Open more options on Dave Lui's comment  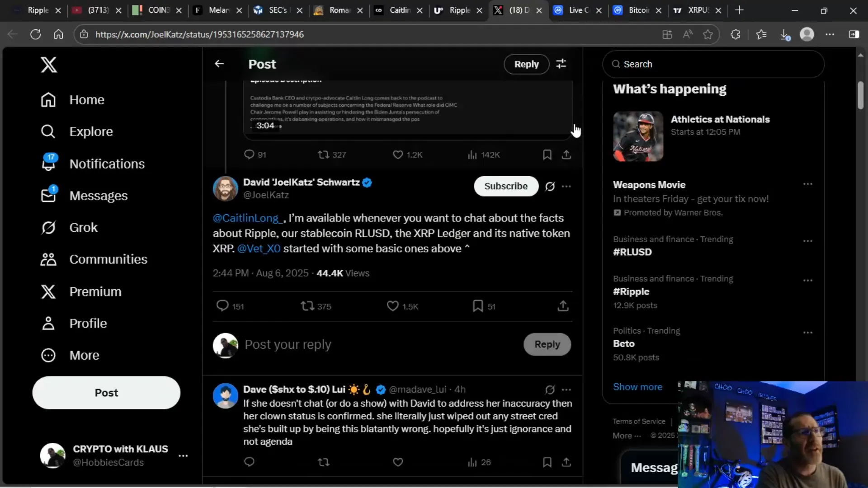[566, 389]
